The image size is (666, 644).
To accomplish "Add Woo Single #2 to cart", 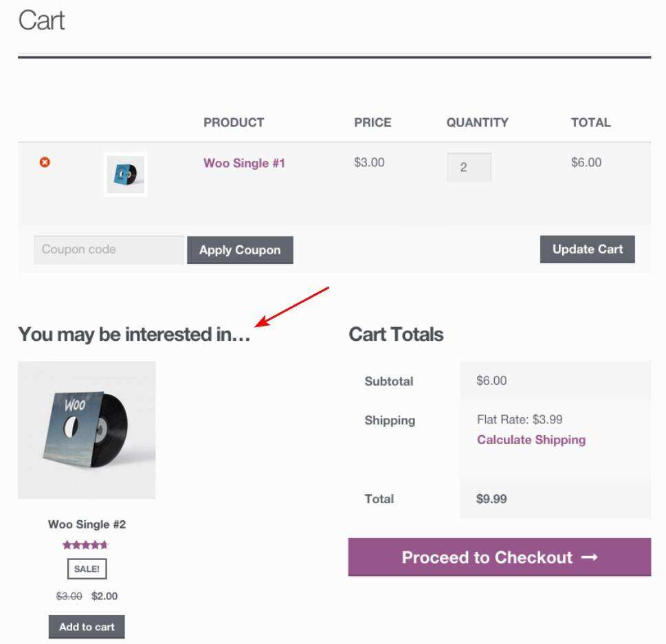I will click(x=87, y=627).
